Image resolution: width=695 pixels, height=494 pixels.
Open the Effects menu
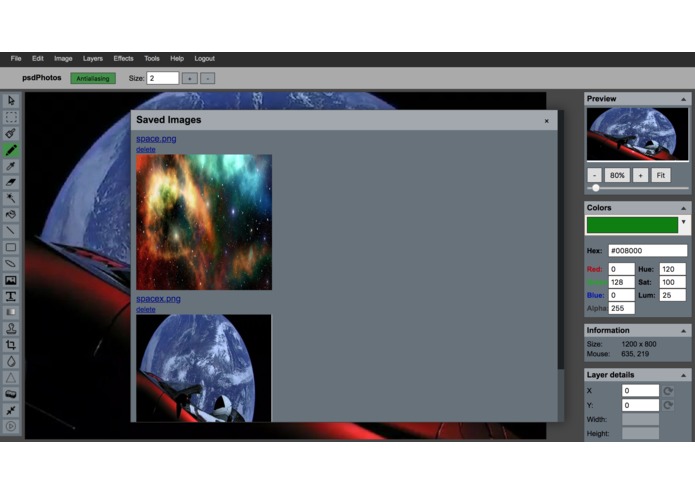click(123, 58)
